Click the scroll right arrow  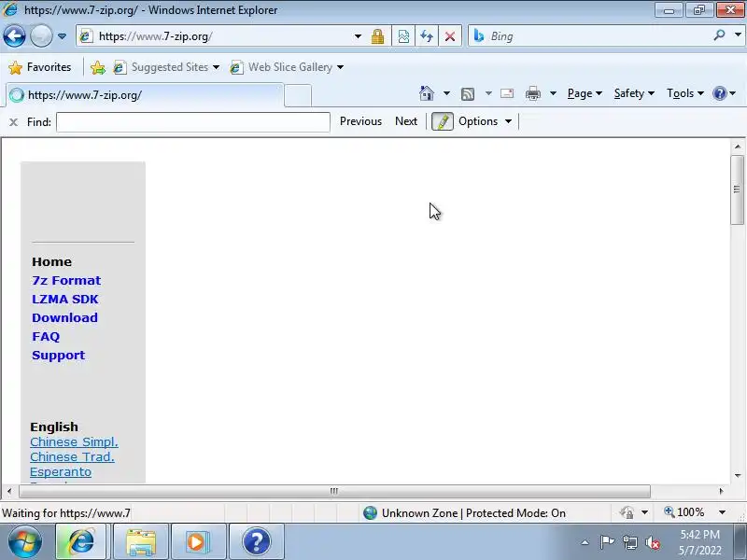point(721,491)
